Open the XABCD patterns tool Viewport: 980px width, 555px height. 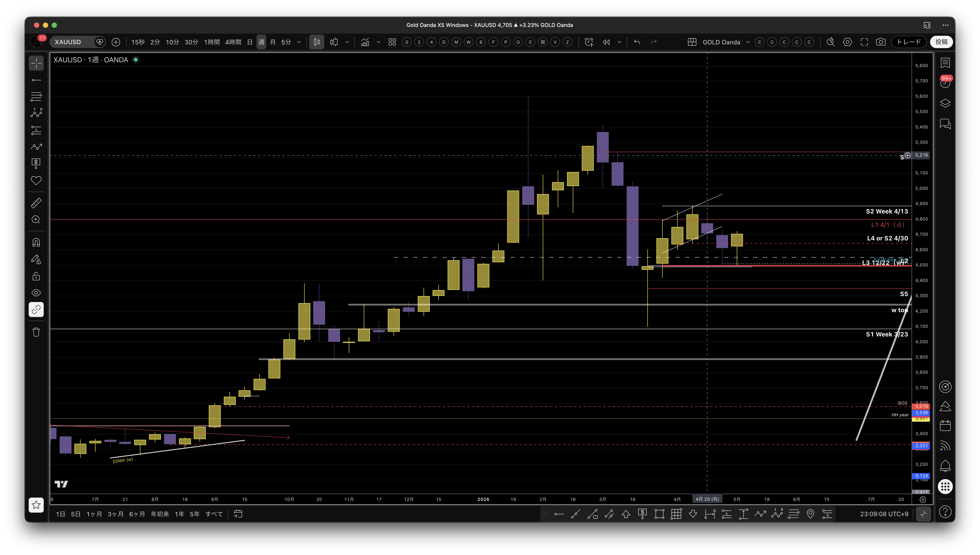(x=36, y=113)
